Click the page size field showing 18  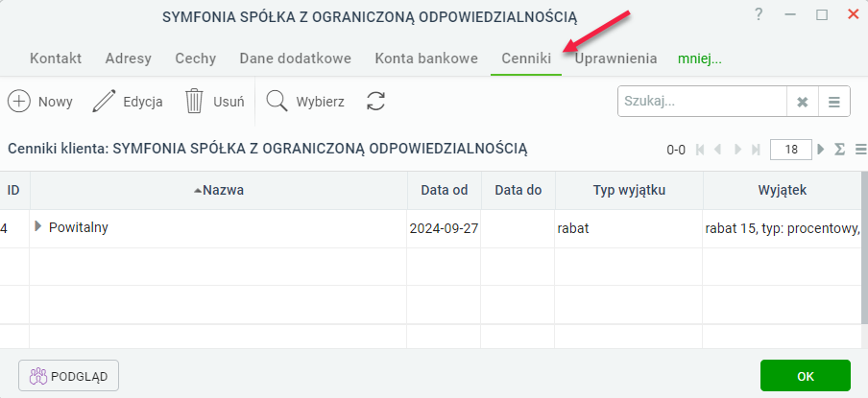[x=791, y=150]
